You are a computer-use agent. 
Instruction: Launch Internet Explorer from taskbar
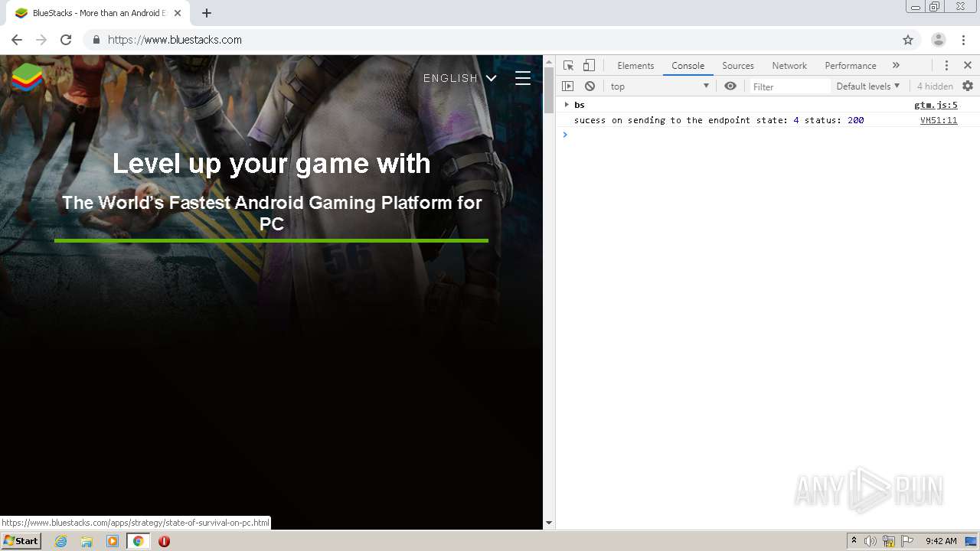[x=61, y=541]
